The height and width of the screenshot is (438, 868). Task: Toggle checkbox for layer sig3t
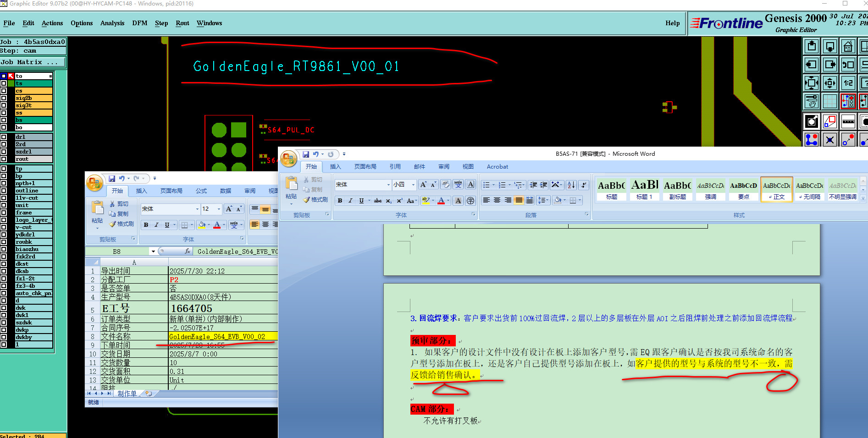point(4,105)
